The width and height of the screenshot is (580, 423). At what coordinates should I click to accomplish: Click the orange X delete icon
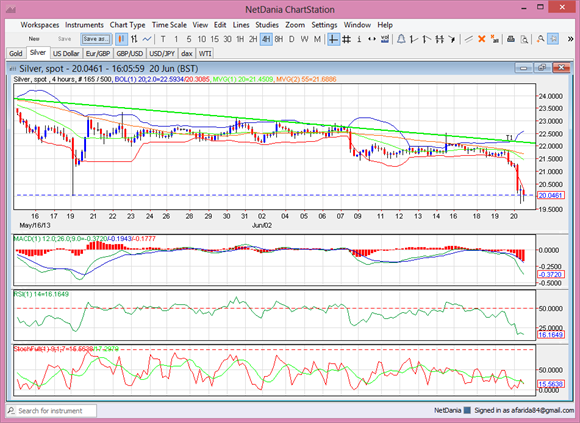tap(482, 39)
